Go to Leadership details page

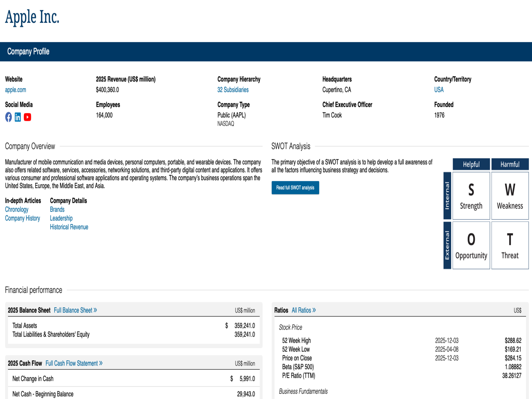pos(61,218)
